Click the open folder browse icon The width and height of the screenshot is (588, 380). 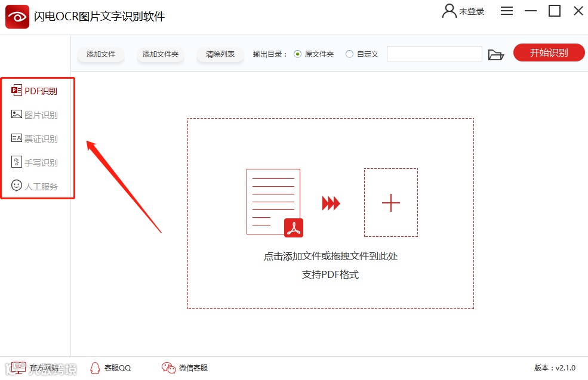pyautogui.click(x=495, y=55)
